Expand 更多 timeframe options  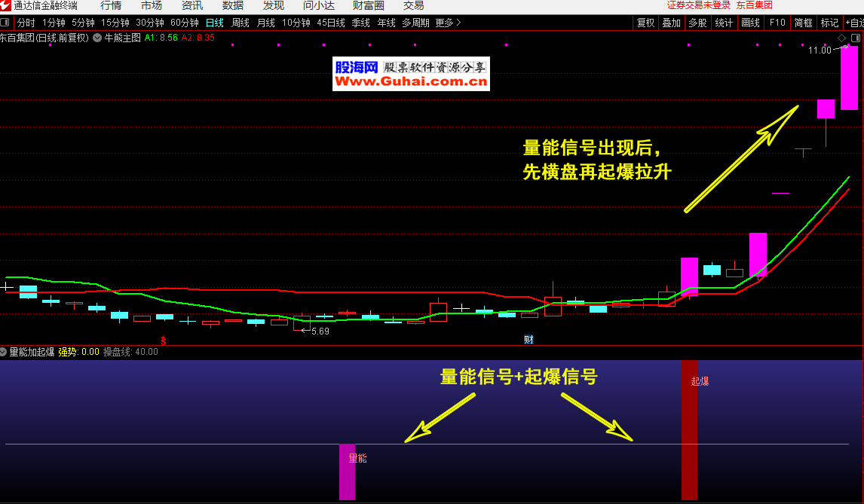pyautogui.click(x=448, y=23)
